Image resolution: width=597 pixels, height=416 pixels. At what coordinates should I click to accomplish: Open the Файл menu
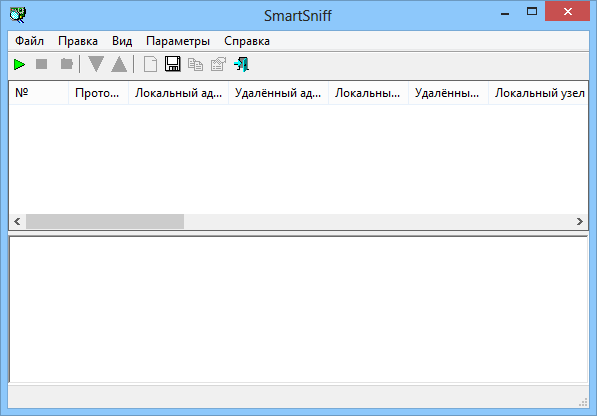(x=29, y=41)
